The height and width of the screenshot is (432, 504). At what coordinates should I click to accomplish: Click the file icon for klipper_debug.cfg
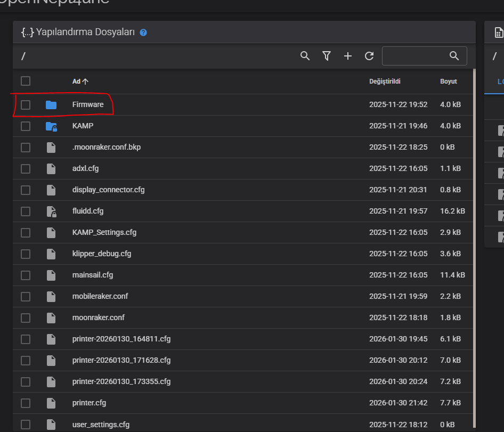pos(51,254)
